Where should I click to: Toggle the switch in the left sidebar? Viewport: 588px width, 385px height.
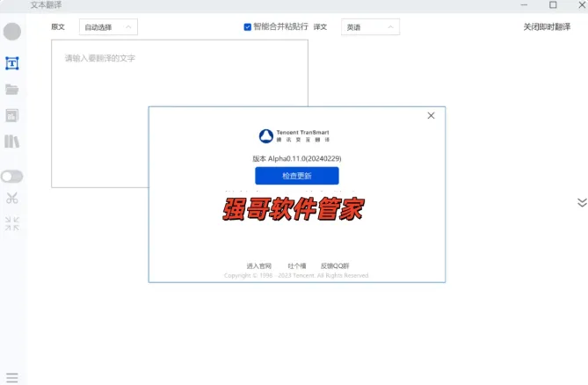(12, 176)
